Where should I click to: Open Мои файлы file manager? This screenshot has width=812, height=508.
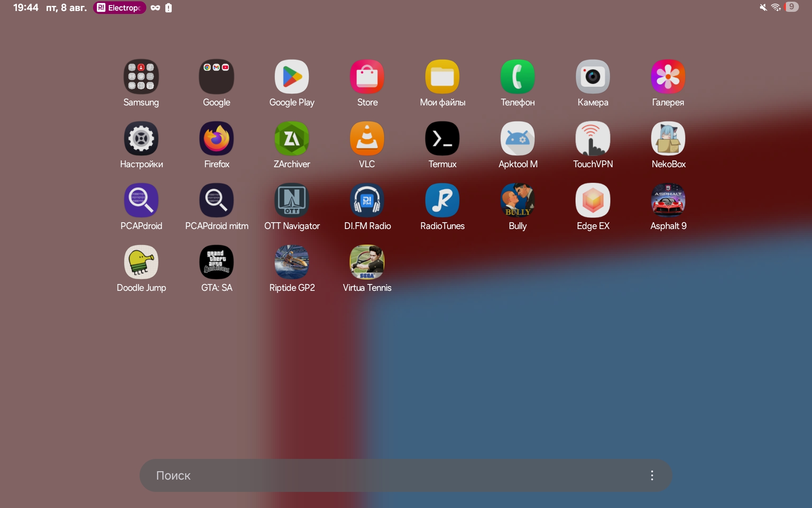(442, 77)
